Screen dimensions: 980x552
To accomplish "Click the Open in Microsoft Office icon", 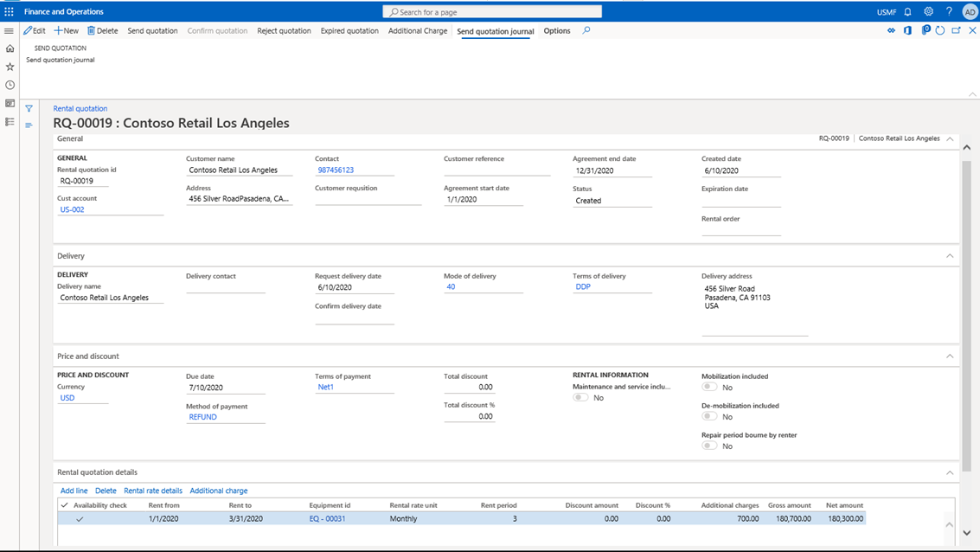I will [907, 30].
